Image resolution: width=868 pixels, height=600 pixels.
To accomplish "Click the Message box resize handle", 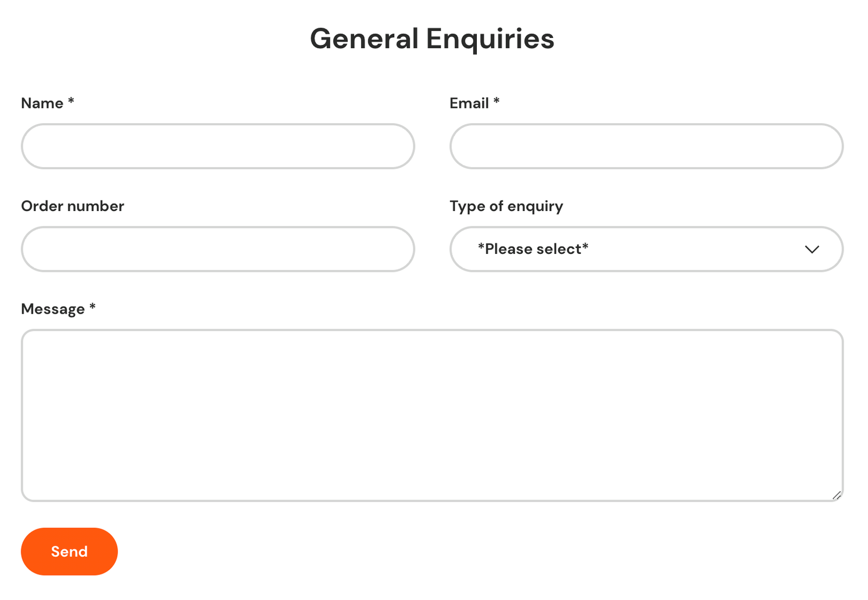I will click(x=837, y=495).
